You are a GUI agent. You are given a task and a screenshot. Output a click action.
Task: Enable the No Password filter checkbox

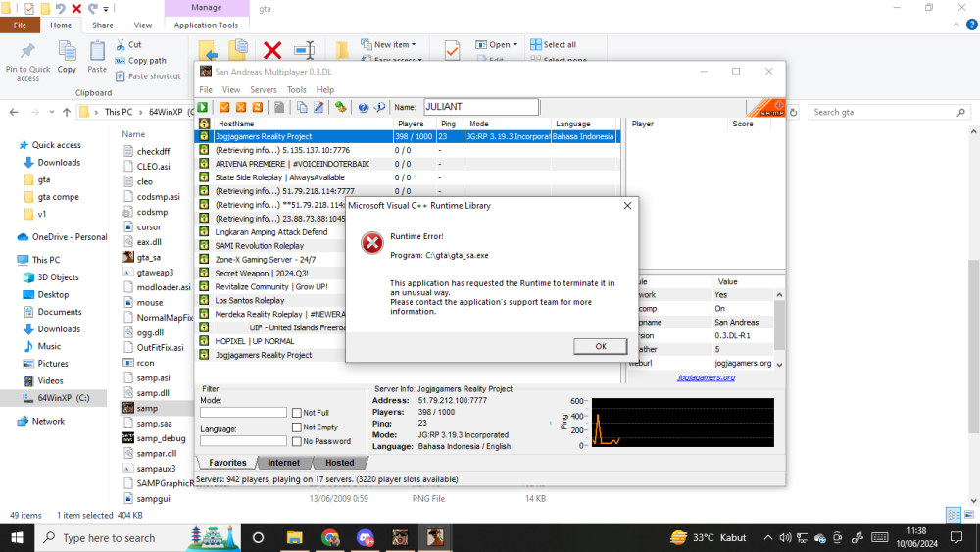pyautogui.click(x=297, y=441)
